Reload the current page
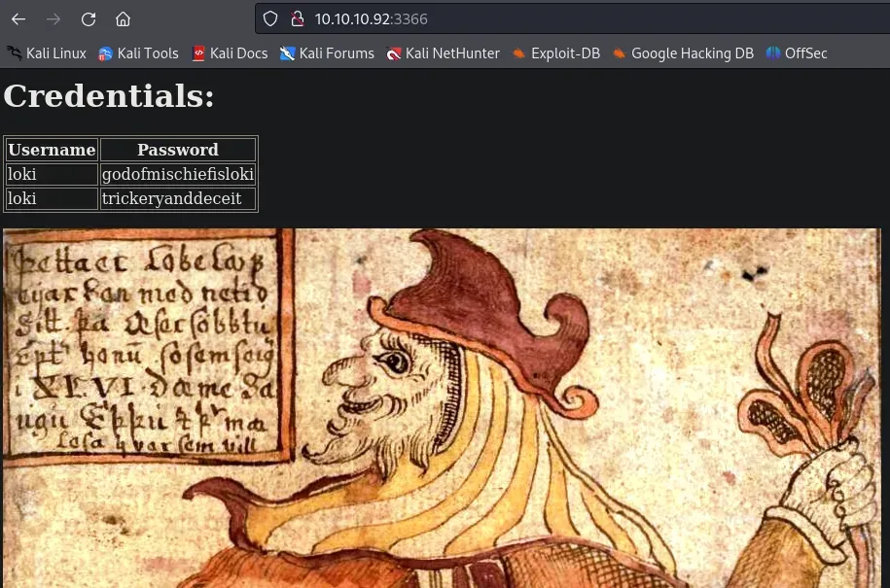This screenshot has height=588, width=890. coord(89,19)
